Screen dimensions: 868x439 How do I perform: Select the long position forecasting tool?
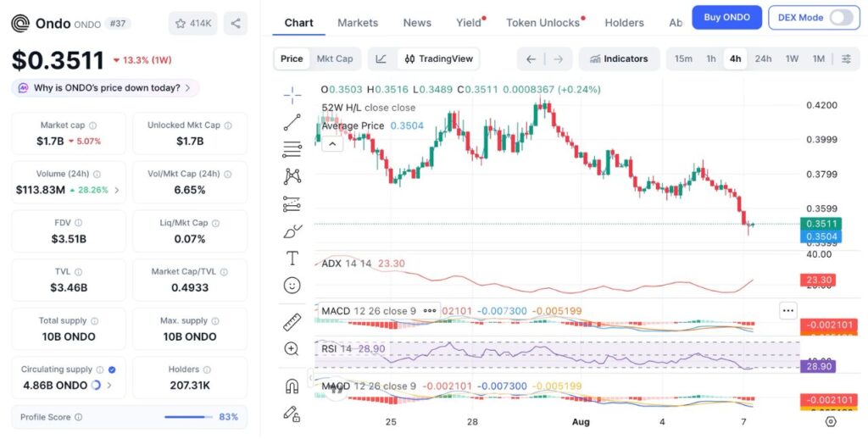[292, 204]
